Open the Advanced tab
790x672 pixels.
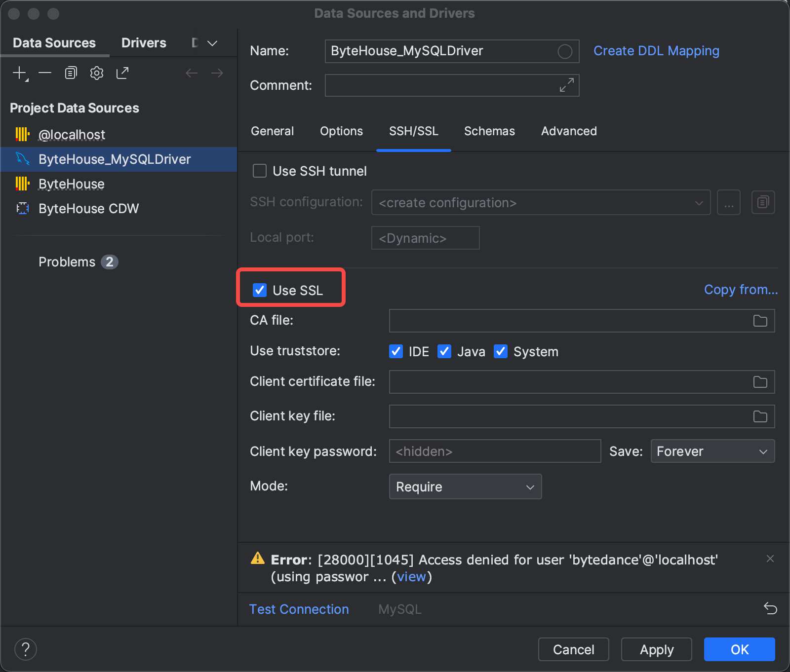point(569,131)
